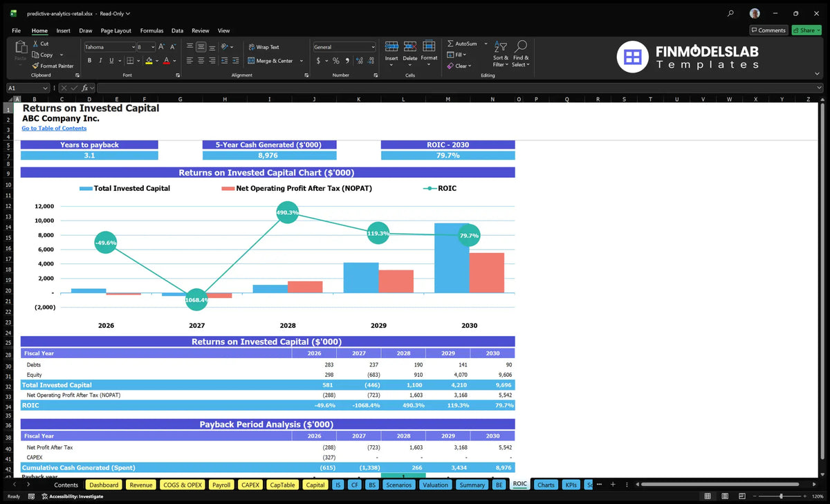
Task: Left-align cell text
Action: click(190, 61)
